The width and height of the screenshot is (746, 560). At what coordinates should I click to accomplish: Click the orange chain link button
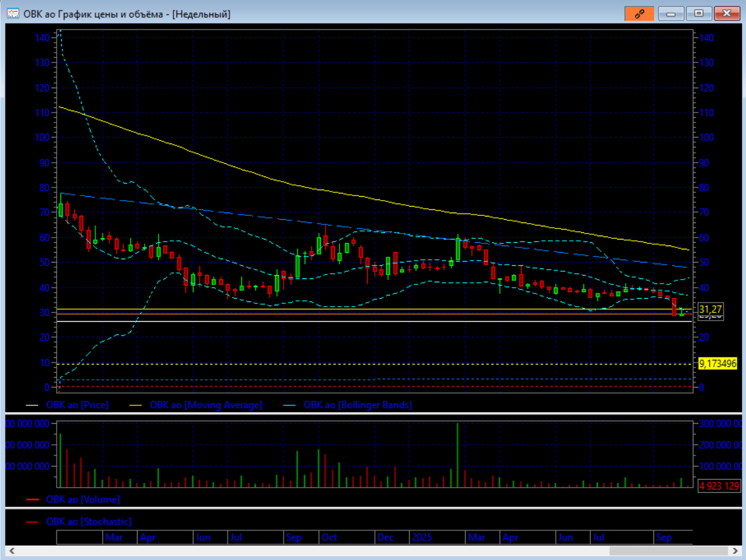[x=639, y=13]
